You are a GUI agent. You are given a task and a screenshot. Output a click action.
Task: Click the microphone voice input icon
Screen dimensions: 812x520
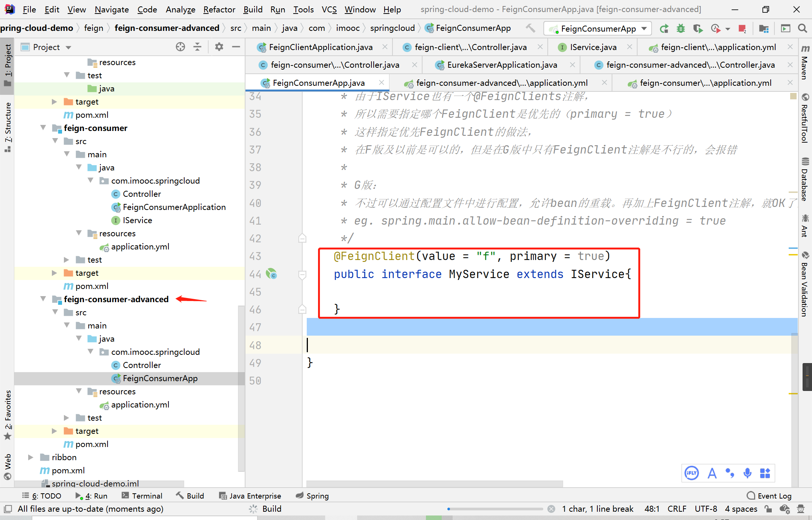(747, 473)
